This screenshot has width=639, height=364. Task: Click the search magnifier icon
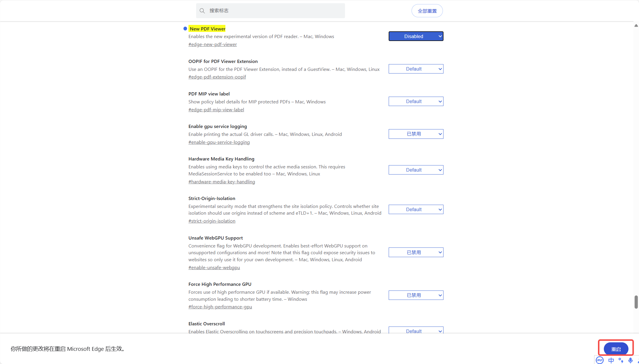(202, 11)
